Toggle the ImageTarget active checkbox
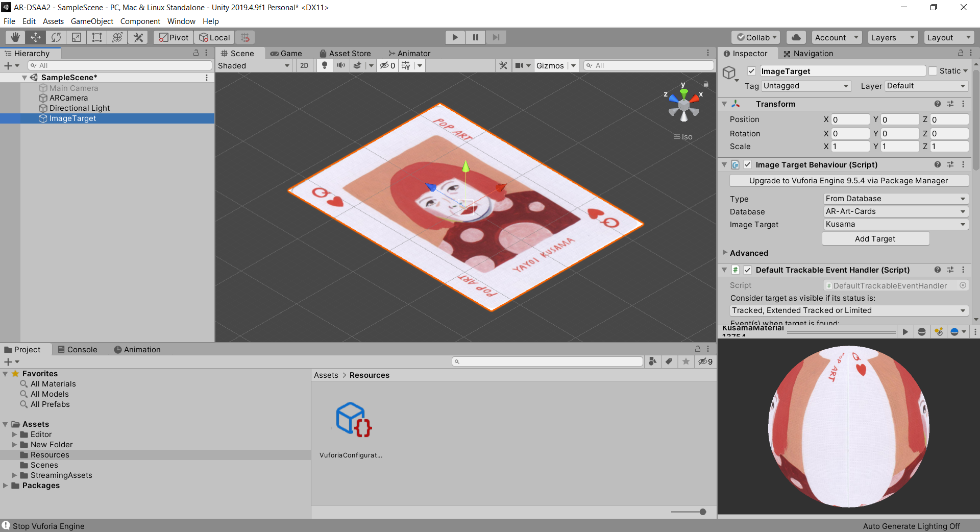 point(751,71)
